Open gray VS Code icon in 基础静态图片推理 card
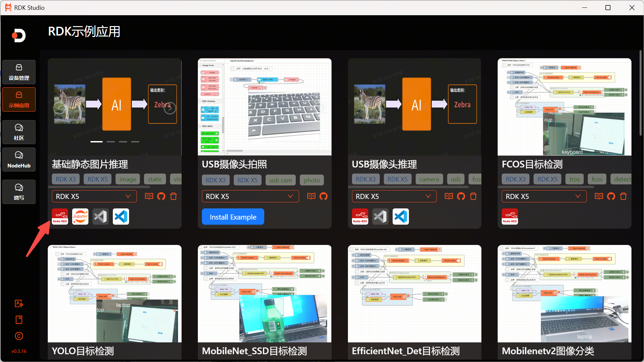The image size is (644, 362). (101, 217)
